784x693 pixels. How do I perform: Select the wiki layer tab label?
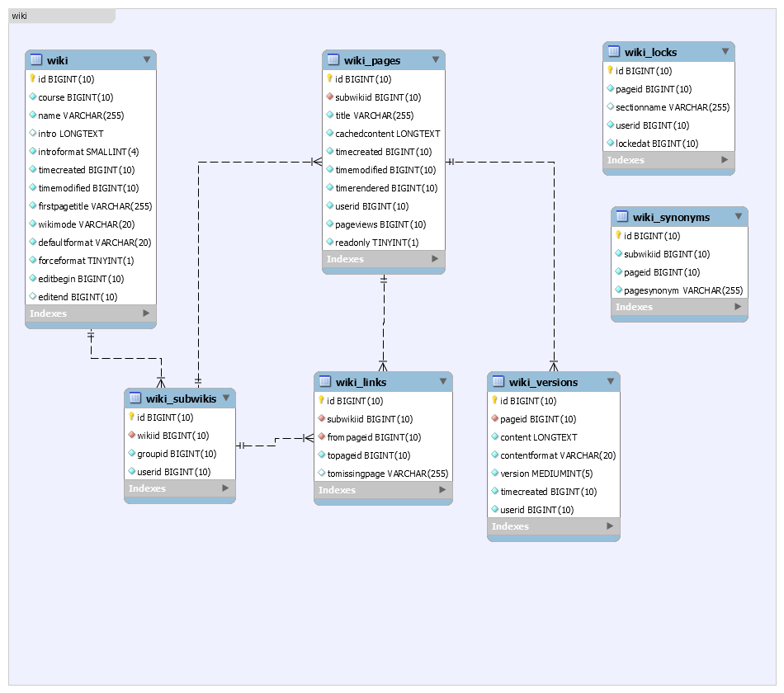coord(19,16)
